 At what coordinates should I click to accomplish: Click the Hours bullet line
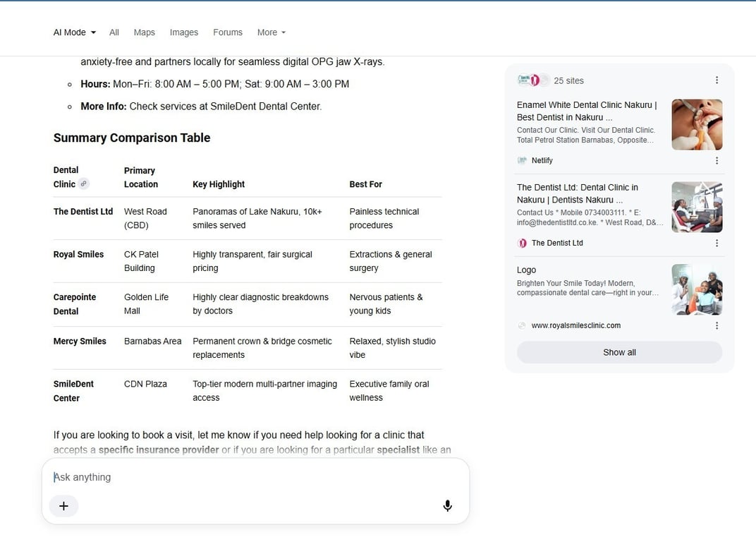(214, 84)
